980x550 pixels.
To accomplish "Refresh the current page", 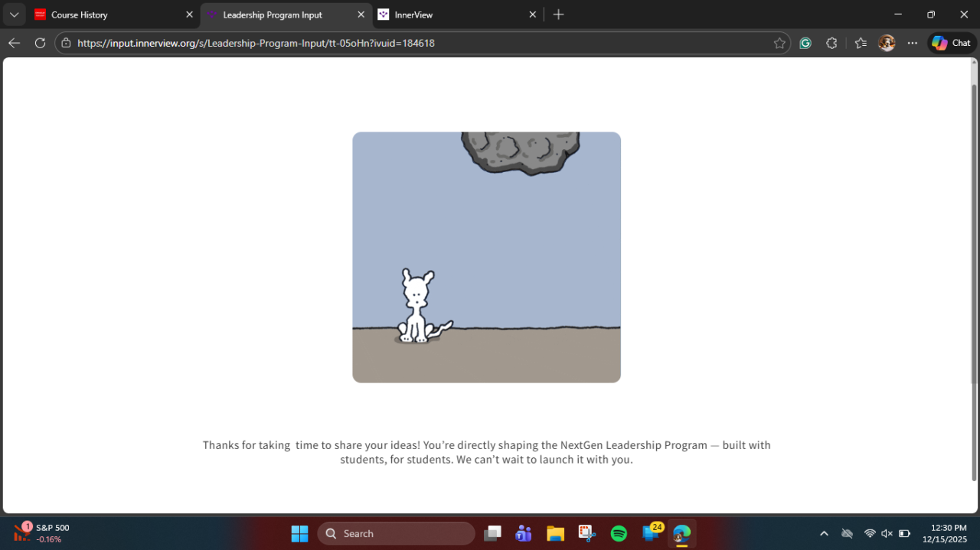I will [40, 43].
